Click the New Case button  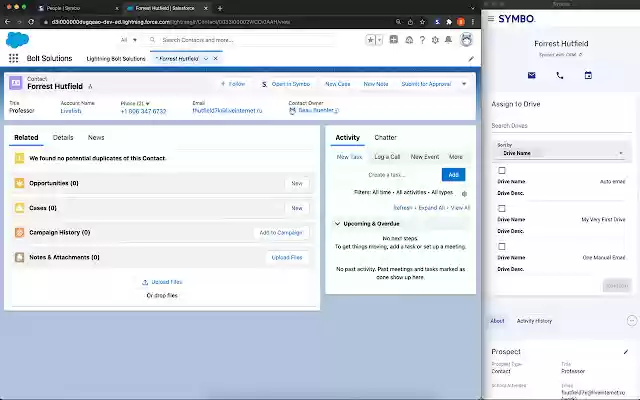(x=338, y=84)
